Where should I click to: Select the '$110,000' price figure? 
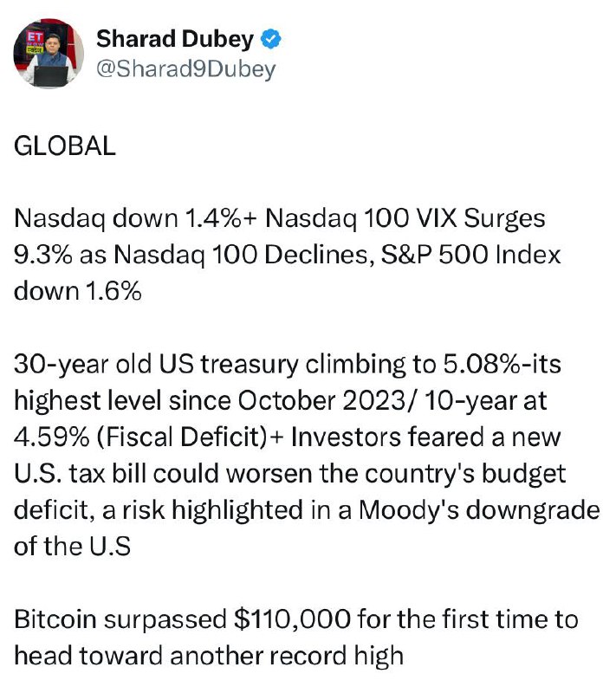[x=292, y=619]
